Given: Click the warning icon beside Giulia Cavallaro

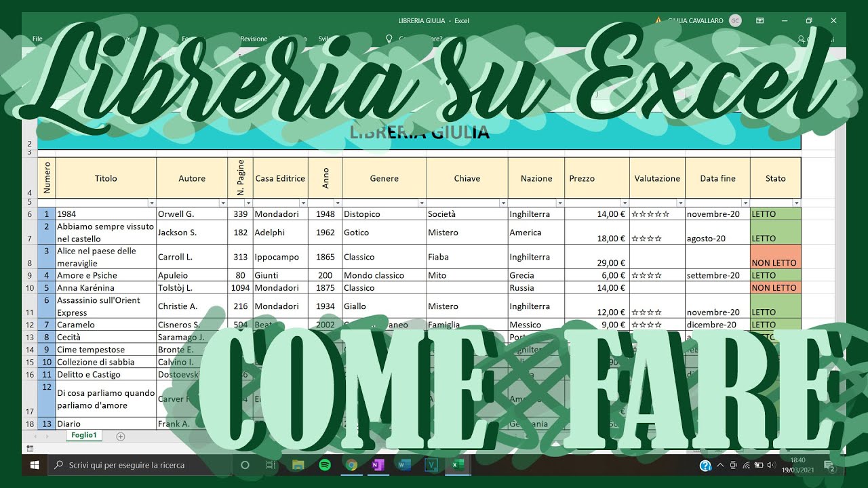Looking at the screenshot, I should 658,21.
